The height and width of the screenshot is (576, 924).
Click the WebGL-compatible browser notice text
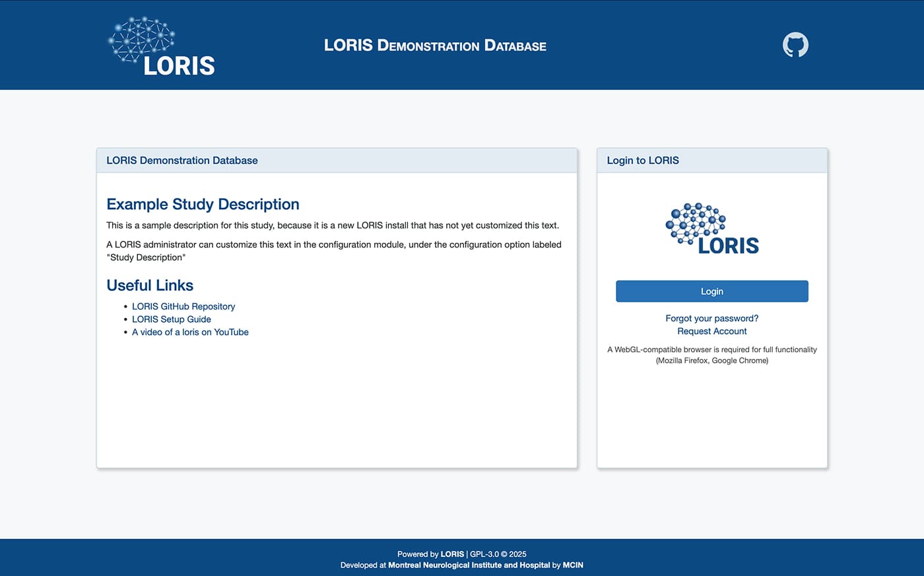712,355
